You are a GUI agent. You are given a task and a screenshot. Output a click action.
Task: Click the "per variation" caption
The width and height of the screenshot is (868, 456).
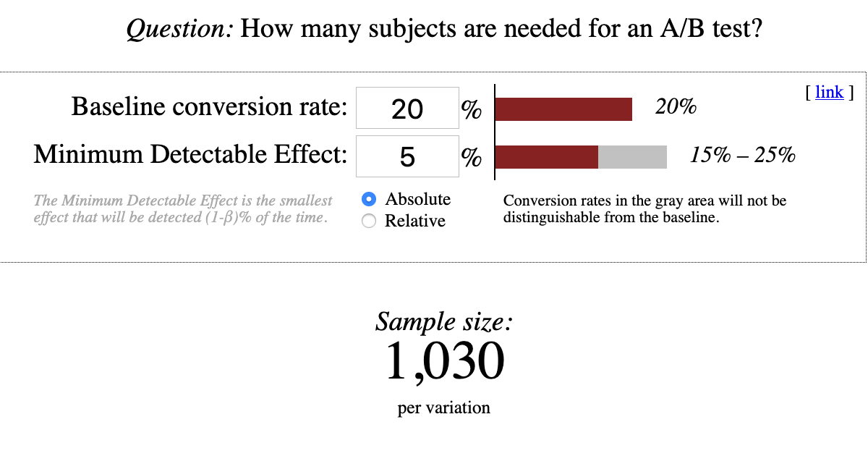tap(444, 408)
